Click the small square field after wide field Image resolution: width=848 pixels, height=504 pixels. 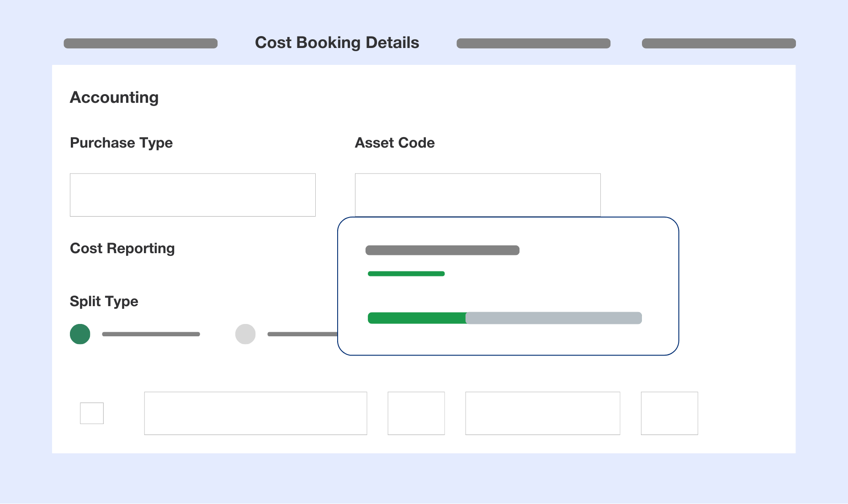(416, 413)
